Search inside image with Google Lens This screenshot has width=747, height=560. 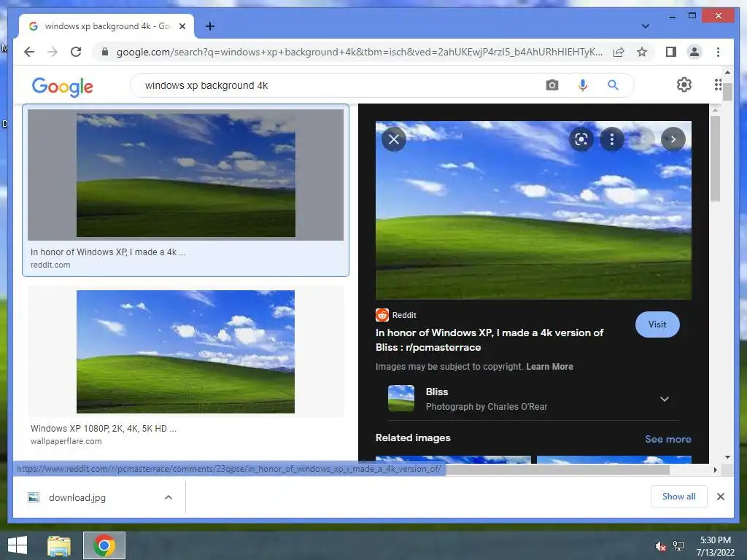click(581, 139)
